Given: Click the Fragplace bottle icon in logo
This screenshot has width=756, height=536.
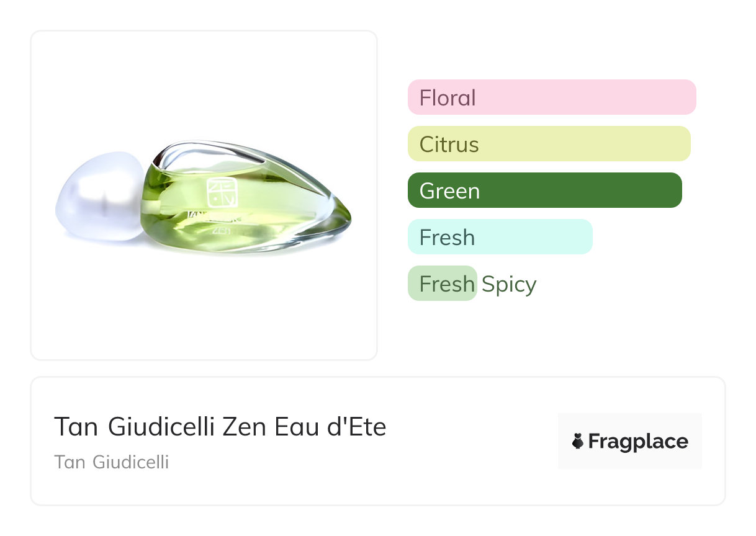Looking at the screenshot, I should (x=578, y=442).
